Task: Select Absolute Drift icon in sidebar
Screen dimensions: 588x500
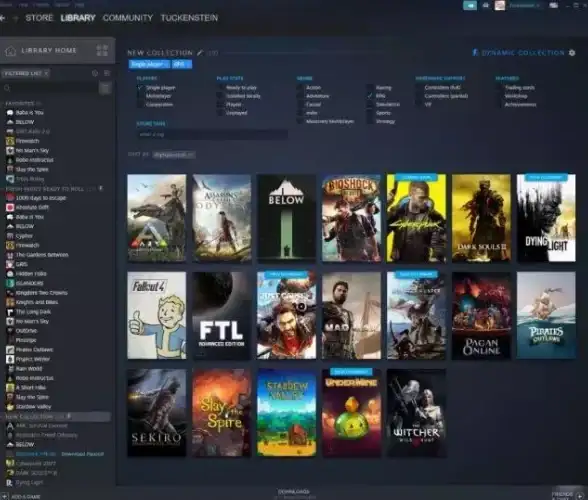Action: tap(10, 207)
